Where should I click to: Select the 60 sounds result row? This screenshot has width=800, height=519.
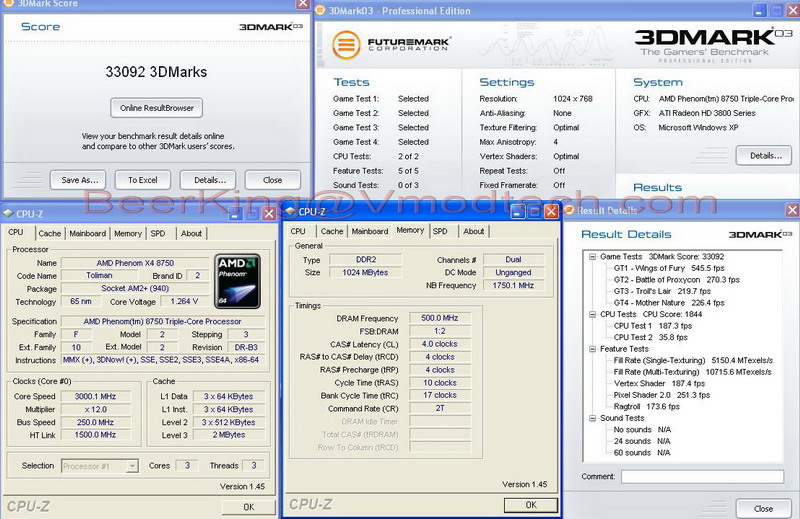(x=642, y=453)
